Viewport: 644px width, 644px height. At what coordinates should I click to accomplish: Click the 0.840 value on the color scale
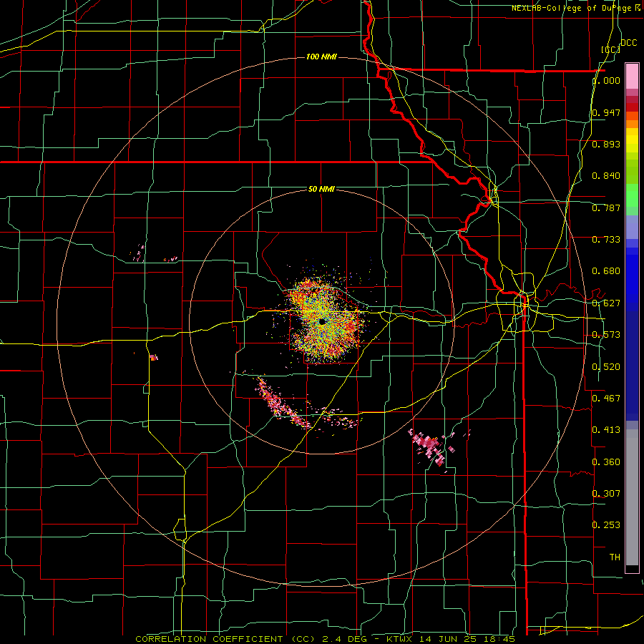(x=606, y=176)
